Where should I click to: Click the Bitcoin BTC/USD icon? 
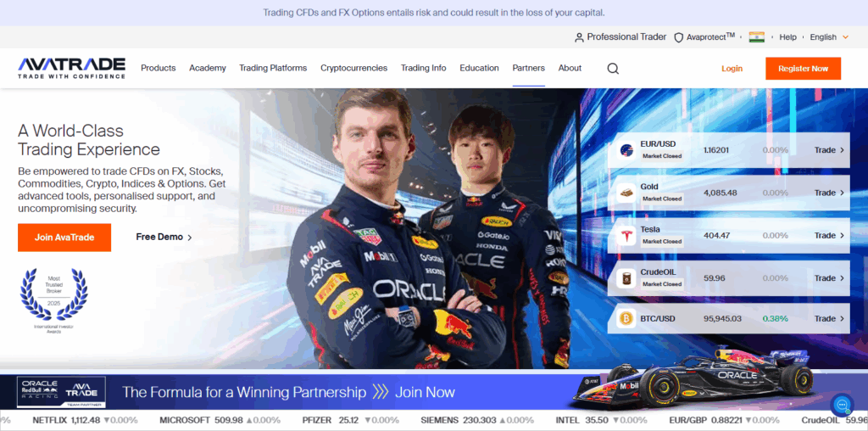point(626,319)
